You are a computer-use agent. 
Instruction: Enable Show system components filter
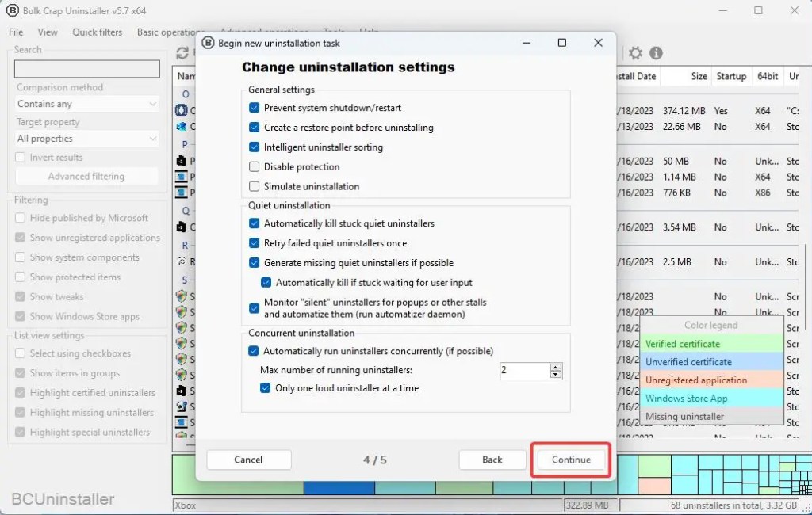pyautogui.click(x=20, y=257)
